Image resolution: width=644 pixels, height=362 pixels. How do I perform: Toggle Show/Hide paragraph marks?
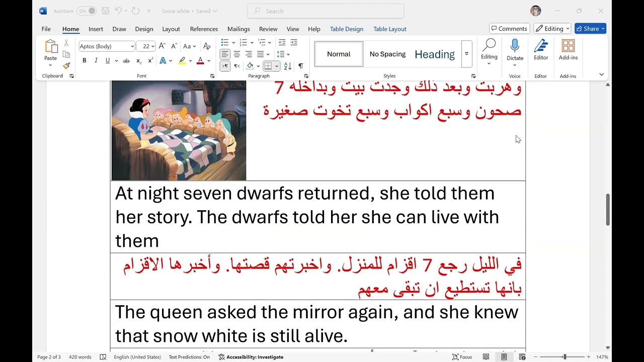[x=300, y=66]
